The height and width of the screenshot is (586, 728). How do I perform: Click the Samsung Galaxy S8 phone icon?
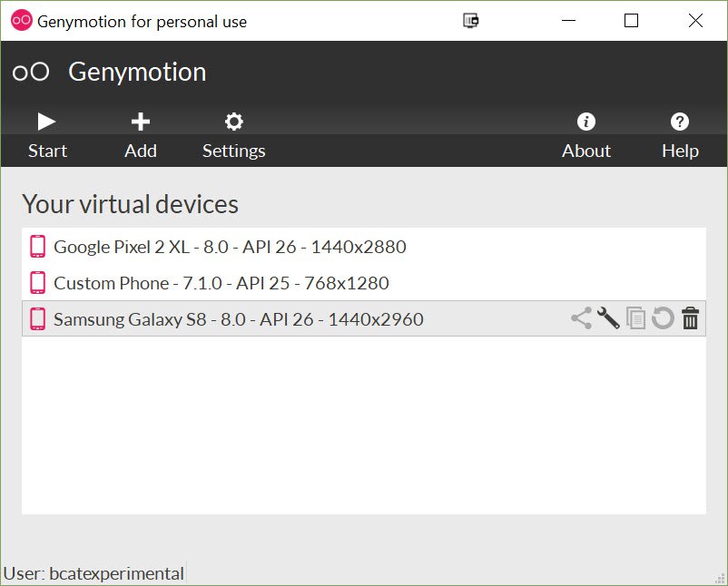(x=37, y=318)
